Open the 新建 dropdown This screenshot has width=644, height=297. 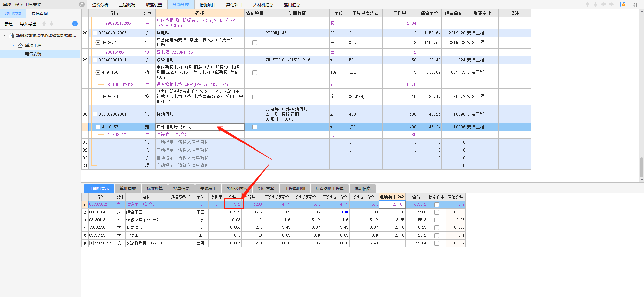(x=10, y=24)
